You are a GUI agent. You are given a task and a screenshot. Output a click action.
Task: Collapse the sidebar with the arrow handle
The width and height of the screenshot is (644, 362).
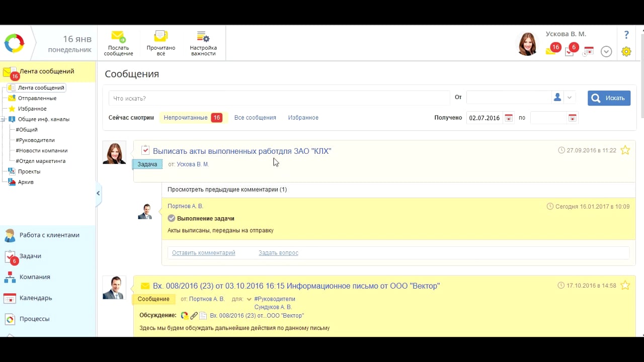(98, 193)
